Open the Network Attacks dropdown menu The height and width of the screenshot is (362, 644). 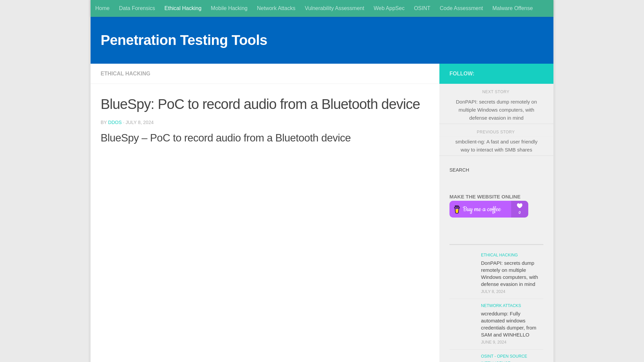276,8
